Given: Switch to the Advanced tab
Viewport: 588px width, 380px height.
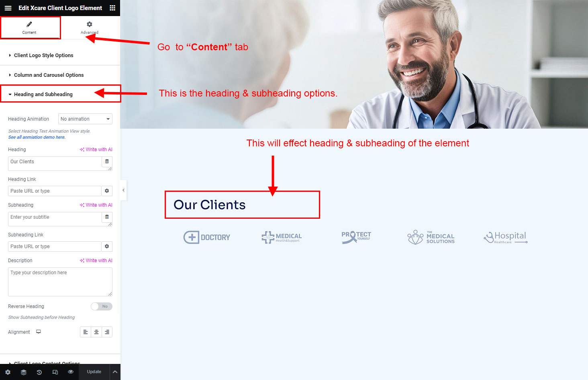Looking at the screenshot, I should 90,28.
